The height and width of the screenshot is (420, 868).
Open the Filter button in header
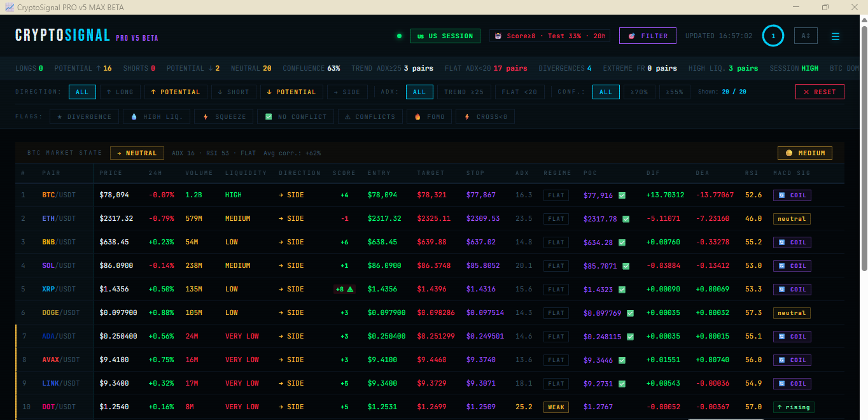pyautogui.click(x=648, y=36)
